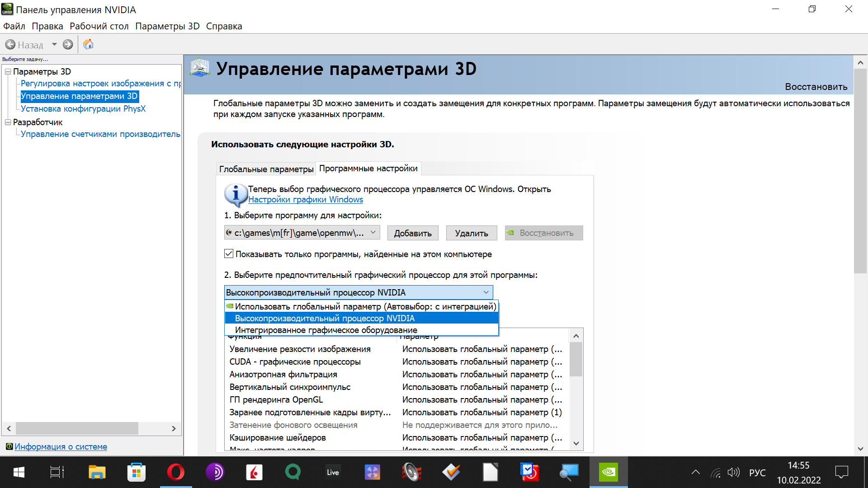Click the grayed 'Восстановить' button near program list
This screenshot has width=868, height=488.
(x=544, y=233)
